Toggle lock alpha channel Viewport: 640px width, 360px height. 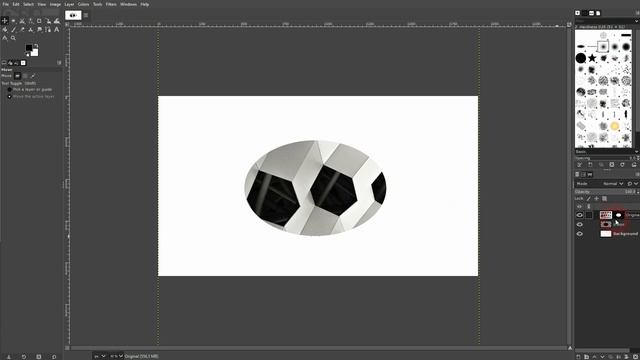point(604,199)
